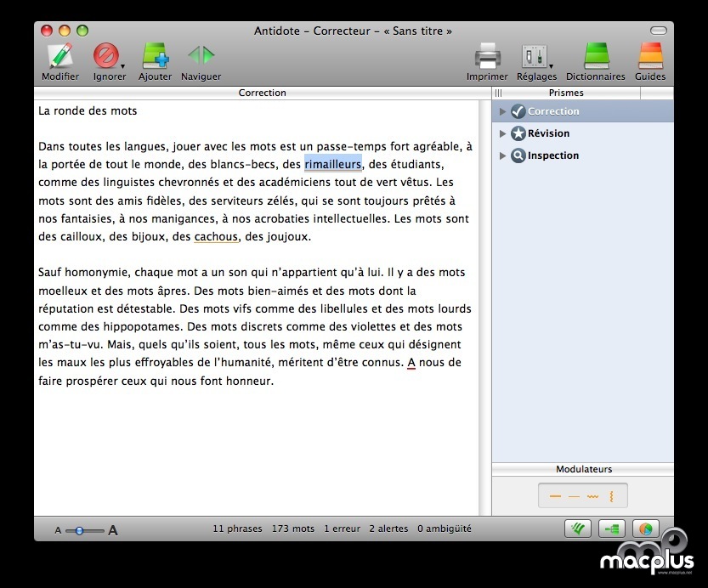Toggle the wavy underline modulator

(593, 497)
